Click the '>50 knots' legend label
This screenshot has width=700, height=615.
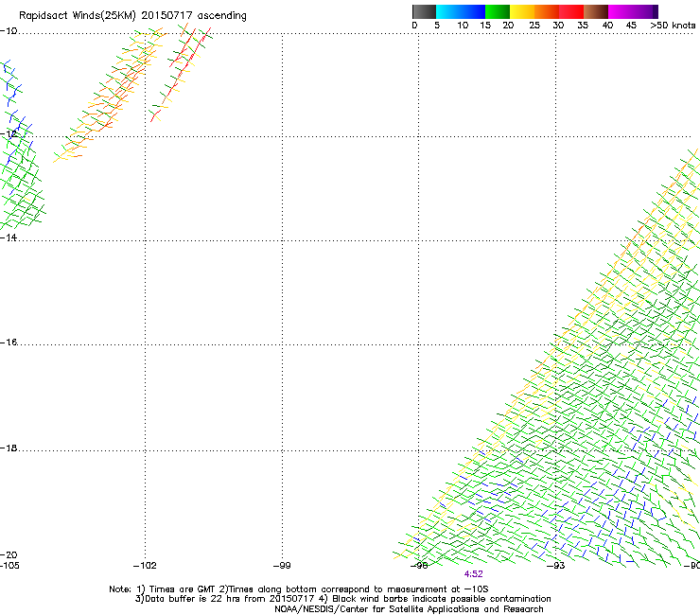673,26
